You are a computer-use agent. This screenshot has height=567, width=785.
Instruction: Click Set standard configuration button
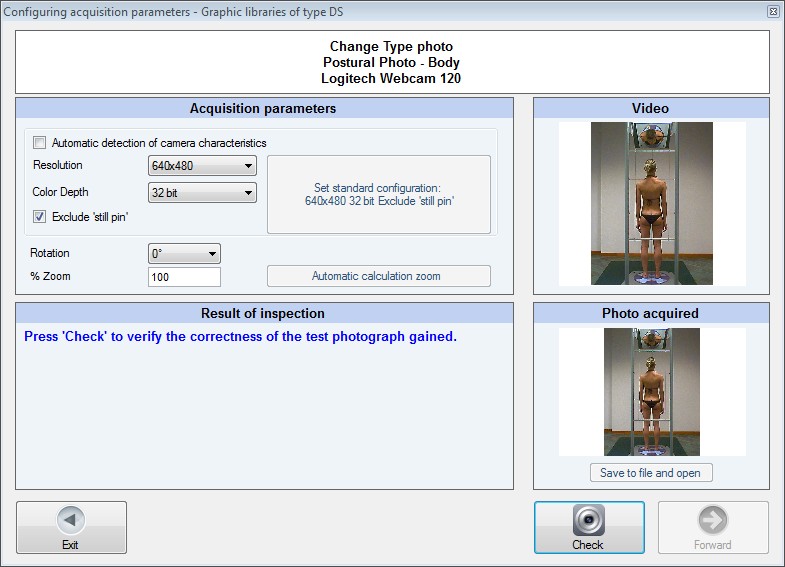click(379, 194)
